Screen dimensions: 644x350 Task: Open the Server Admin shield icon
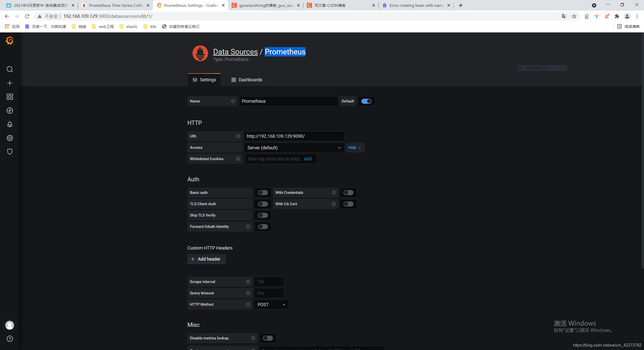pyautogui.click(x=10, y=152)
